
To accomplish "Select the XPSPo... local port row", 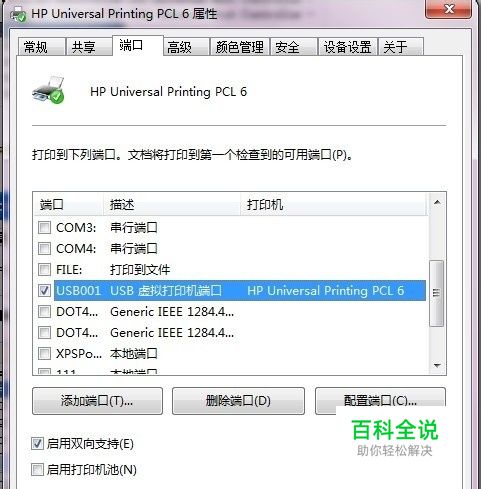I will 230,353.
